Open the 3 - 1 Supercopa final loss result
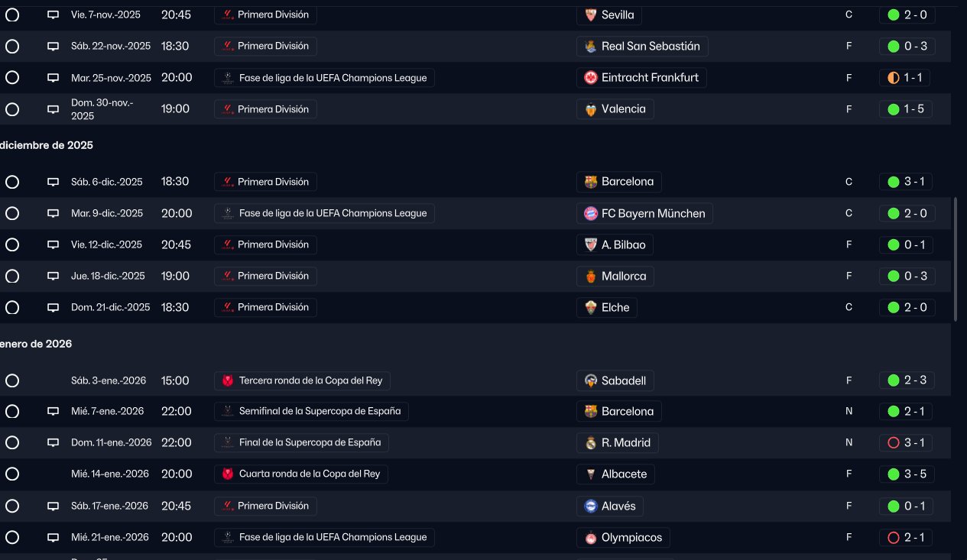The width and height of the screenshot is (967, 560). click(907, 443)
